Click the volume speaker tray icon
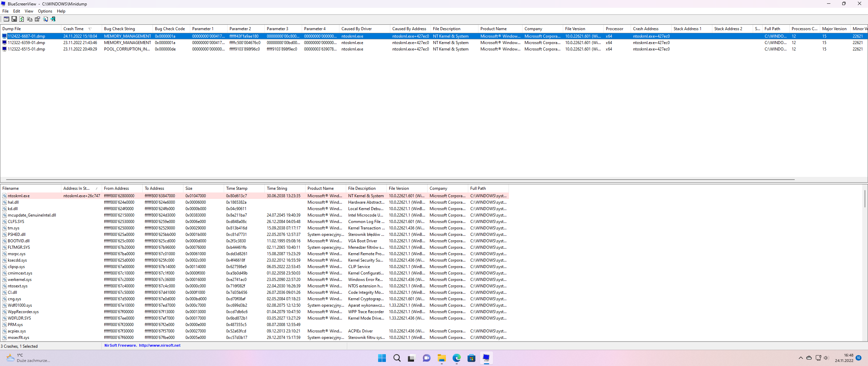This screenshot has width=868, height=366. (826, 358)
